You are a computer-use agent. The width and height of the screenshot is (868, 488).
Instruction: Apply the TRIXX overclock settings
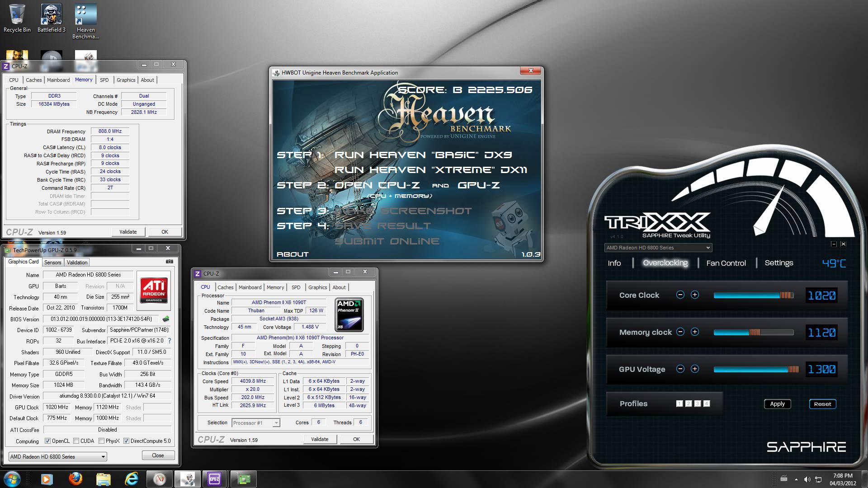click(x=777, y=404)
